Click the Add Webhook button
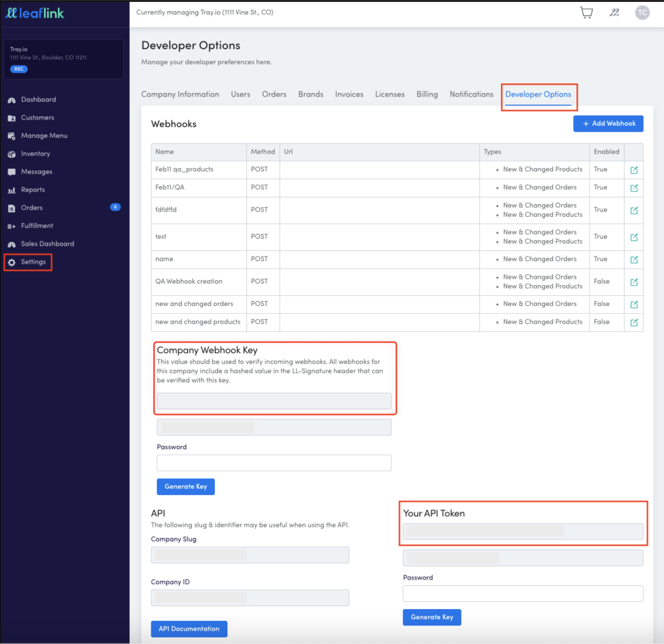Screen dimensions: 664x644 (x=608, y=124)
